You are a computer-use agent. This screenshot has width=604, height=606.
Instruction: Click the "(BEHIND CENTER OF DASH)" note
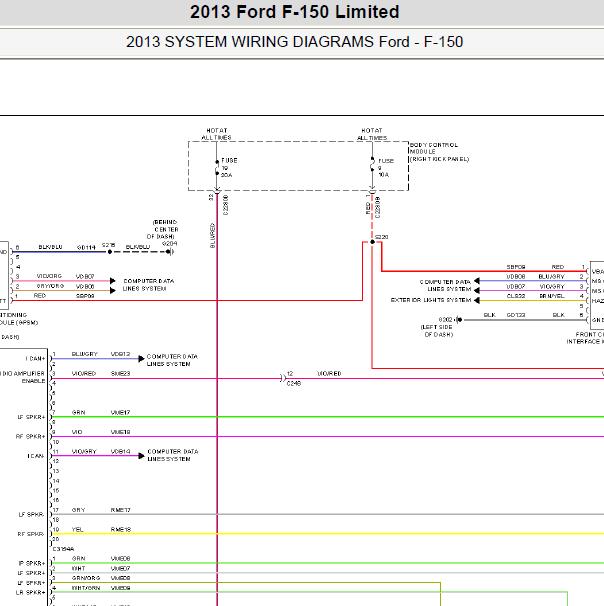pos(165,229)
